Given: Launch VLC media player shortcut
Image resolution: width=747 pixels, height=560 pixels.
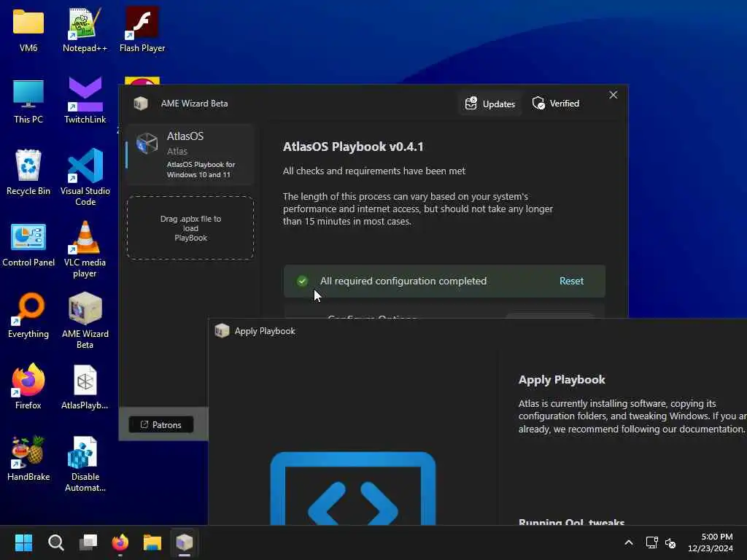Looking at the screenshot, I should click(x=85, y=249).
